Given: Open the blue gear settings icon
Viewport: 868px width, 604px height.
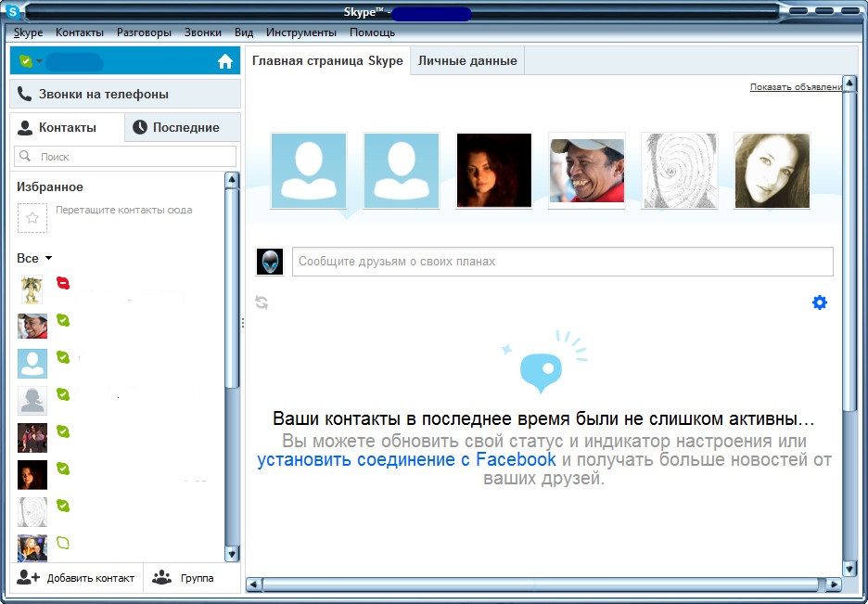Looking at the screenshot, I should pyautogui.click(x=819, y=302).
